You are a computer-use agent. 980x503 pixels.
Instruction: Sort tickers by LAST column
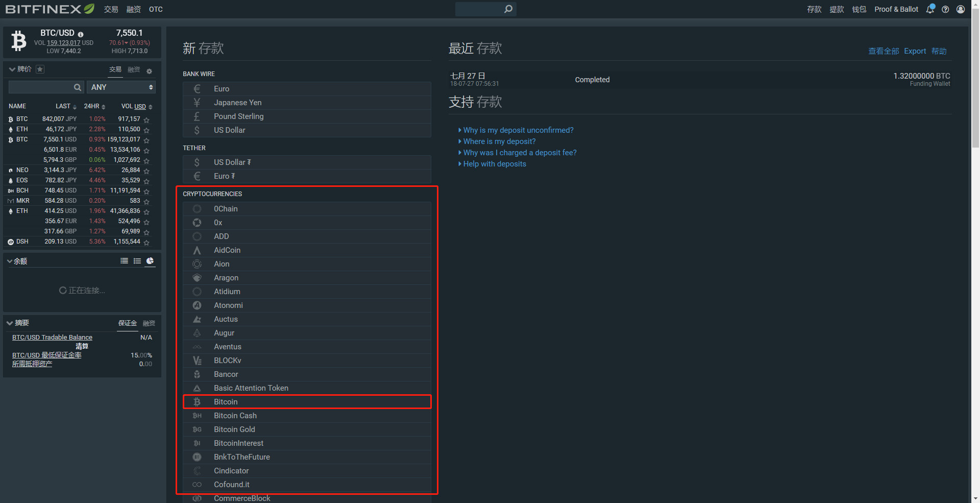66,106
